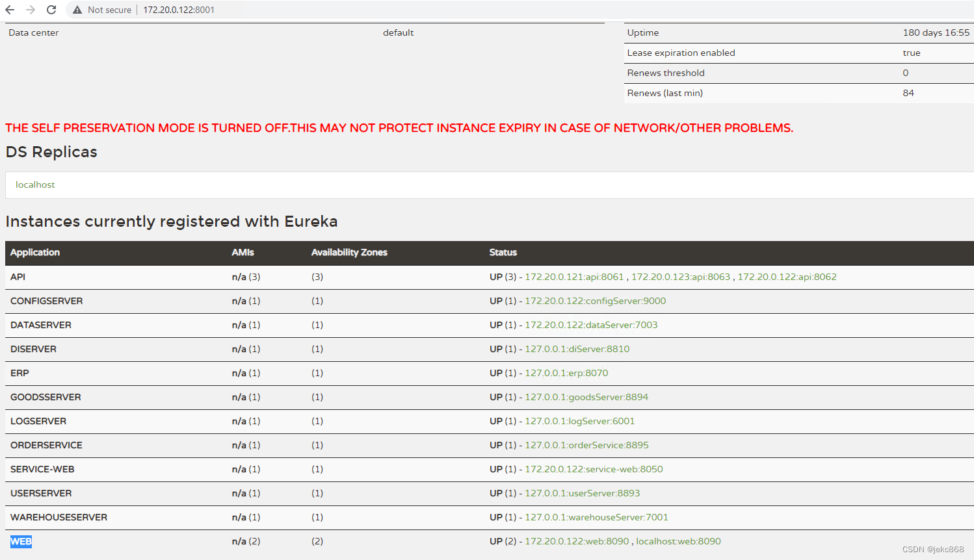Open the 172.20.0.122:web:8090 instance link

577,541
